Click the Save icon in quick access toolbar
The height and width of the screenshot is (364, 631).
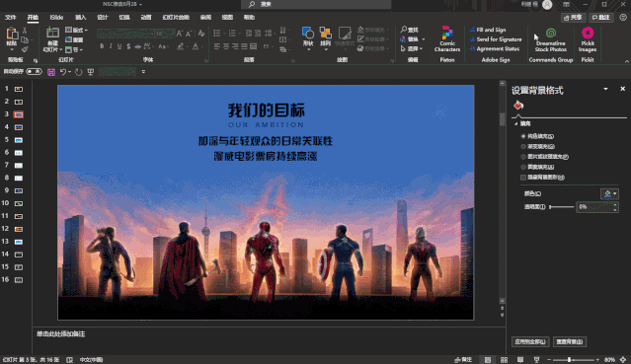[51, 72]
